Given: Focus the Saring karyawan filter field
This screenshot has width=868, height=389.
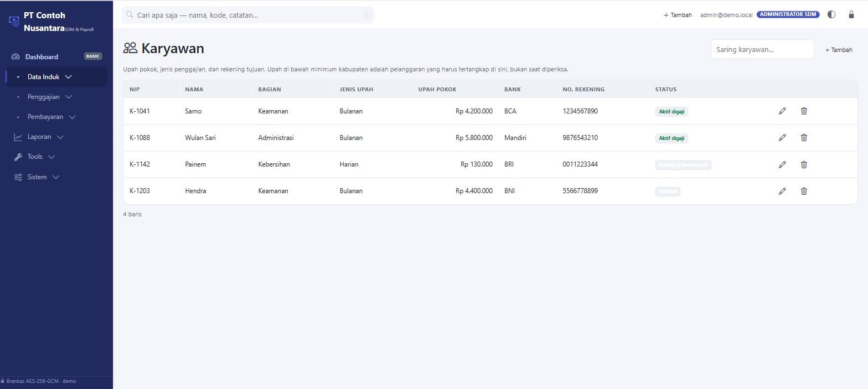Looking at the screenshot, I should point(762,49).
